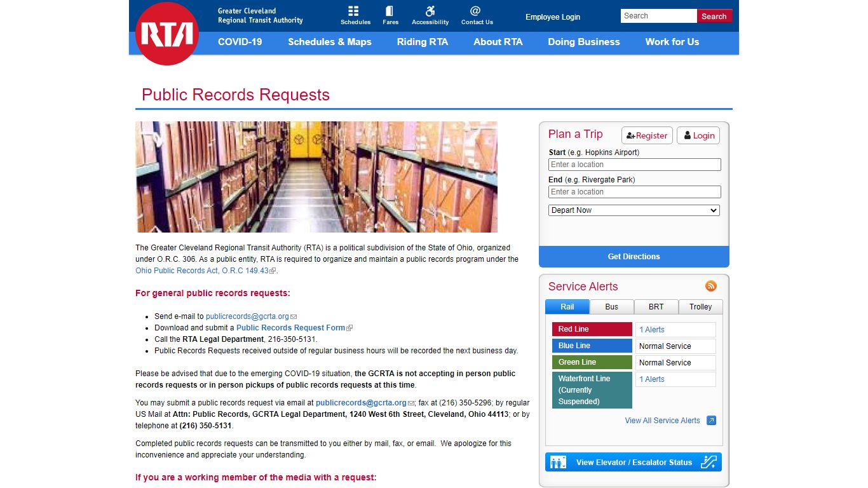Open Red Line 1 Alerts link
This screenshot has width=868, height=488.
[x=652, y=330]
